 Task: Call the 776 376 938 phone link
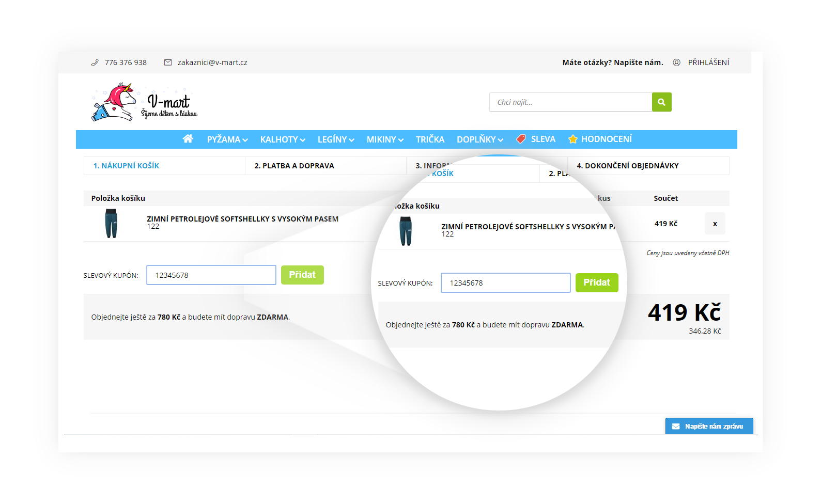point(126,62)
